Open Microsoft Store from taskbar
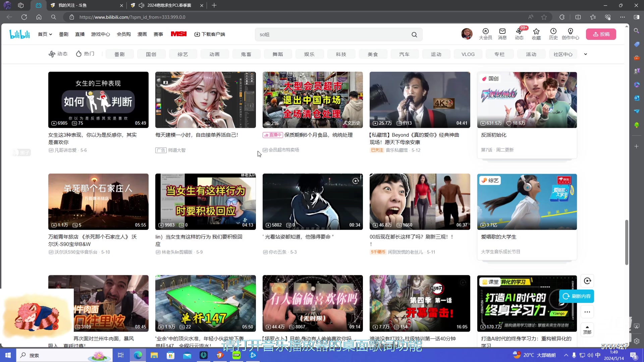Viewport: 644px width, 362px height. (171, 355)
